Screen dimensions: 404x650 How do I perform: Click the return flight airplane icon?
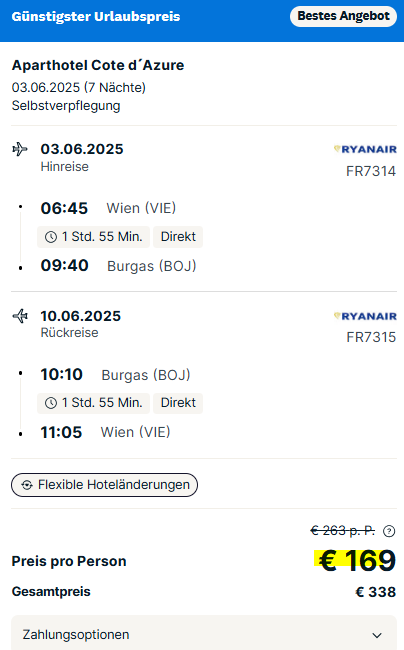(x=20, y=316)
